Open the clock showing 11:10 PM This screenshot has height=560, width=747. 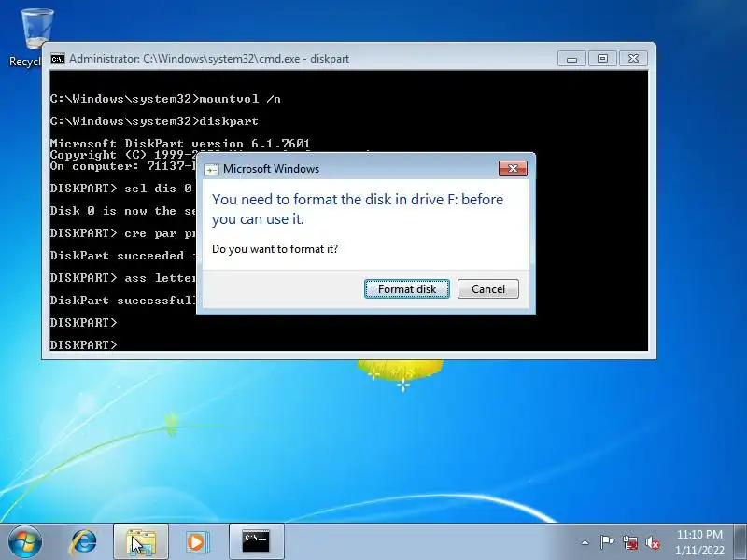[699, 542]
